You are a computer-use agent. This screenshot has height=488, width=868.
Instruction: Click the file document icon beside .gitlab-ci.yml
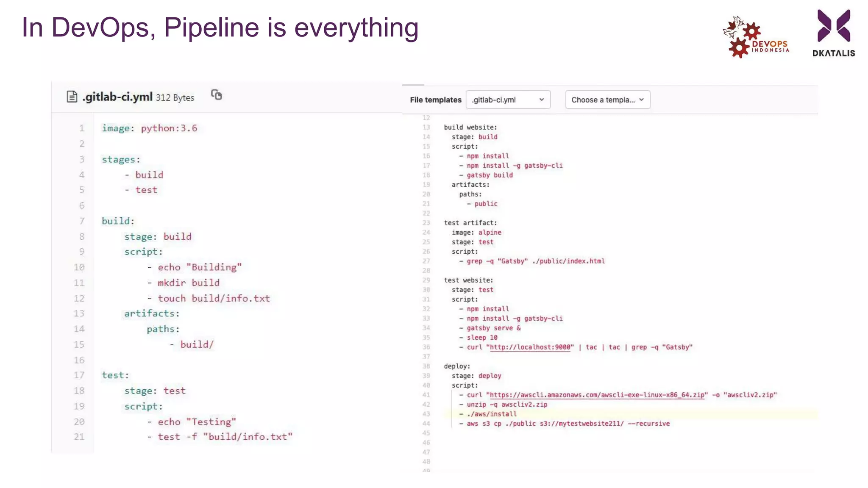coord(72,97)
